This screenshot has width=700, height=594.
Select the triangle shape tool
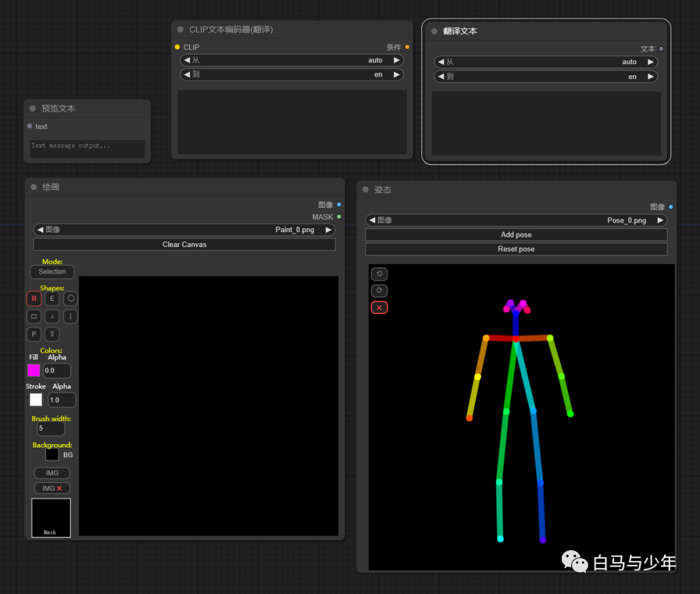pyautogui.click(x=52, y=316)
